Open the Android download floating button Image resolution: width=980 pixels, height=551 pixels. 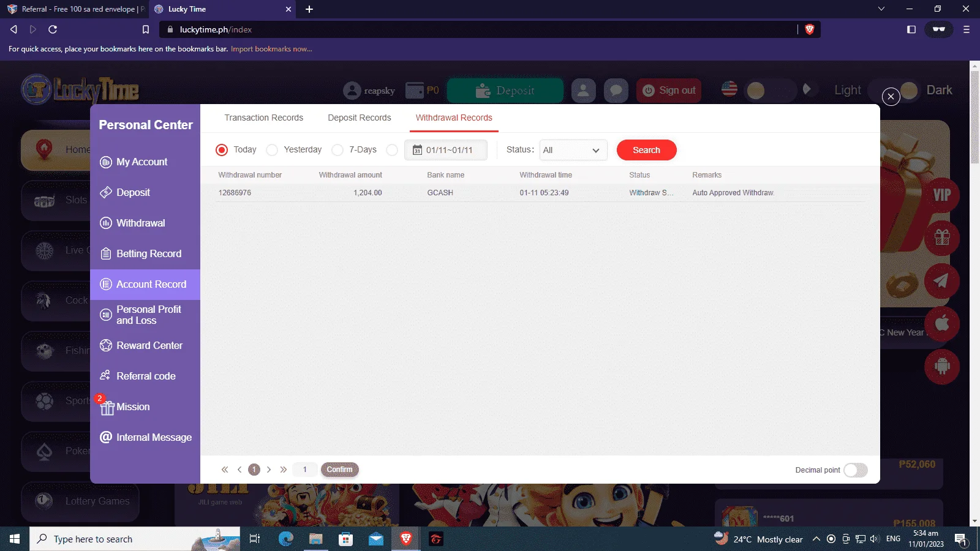click(x=942, y=366)
